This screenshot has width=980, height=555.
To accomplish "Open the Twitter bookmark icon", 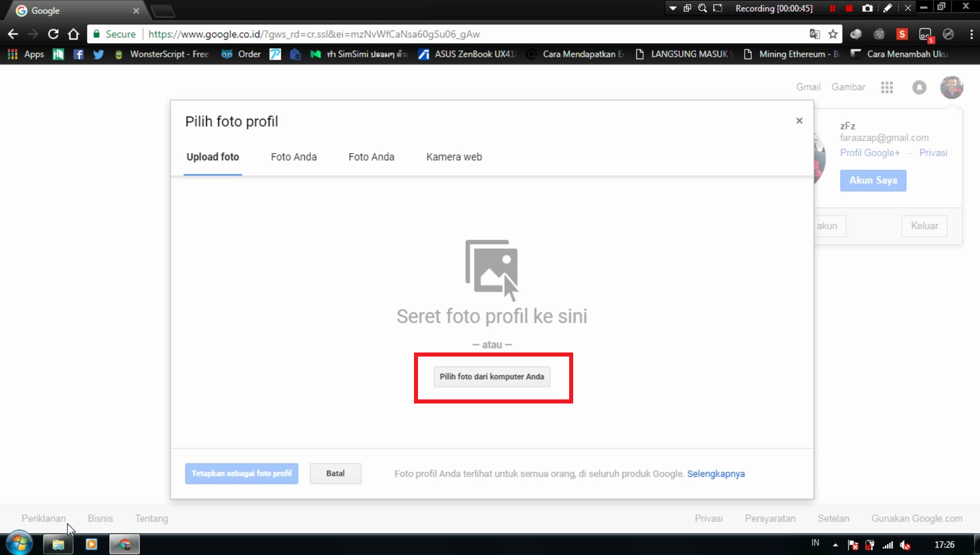I will pos(99,54).
